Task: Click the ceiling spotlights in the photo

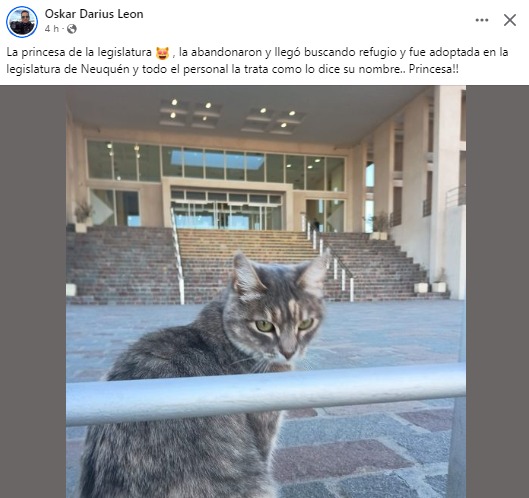Action: [233, 117]
